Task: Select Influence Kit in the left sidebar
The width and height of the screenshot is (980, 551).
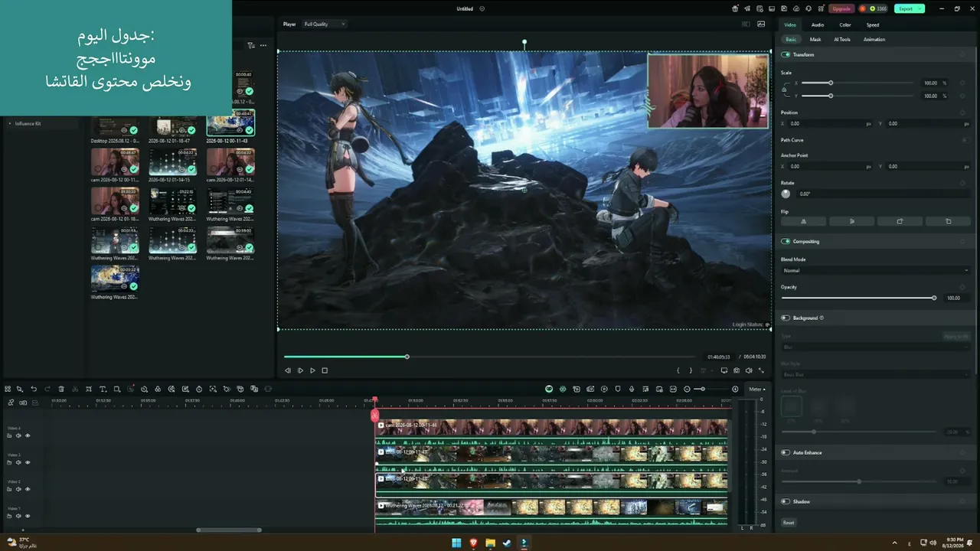Action: click(x=28, y=123)
